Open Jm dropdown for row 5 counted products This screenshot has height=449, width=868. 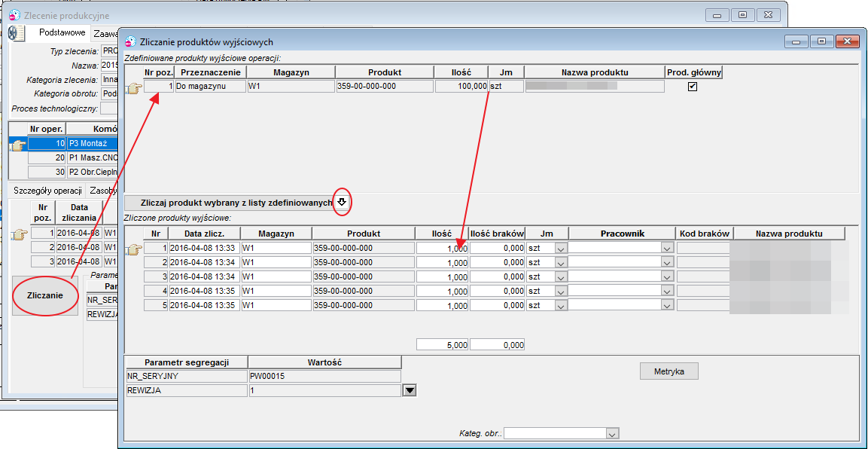[561, 306]
